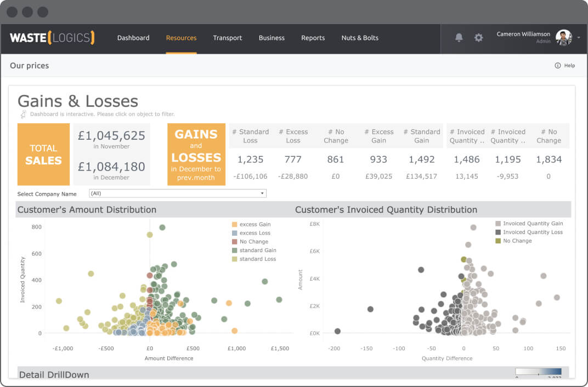The height and width of the screenshot is (387, 588).
Task: Select the standard Loss legend swatch
Action: [x=235, y=259]
